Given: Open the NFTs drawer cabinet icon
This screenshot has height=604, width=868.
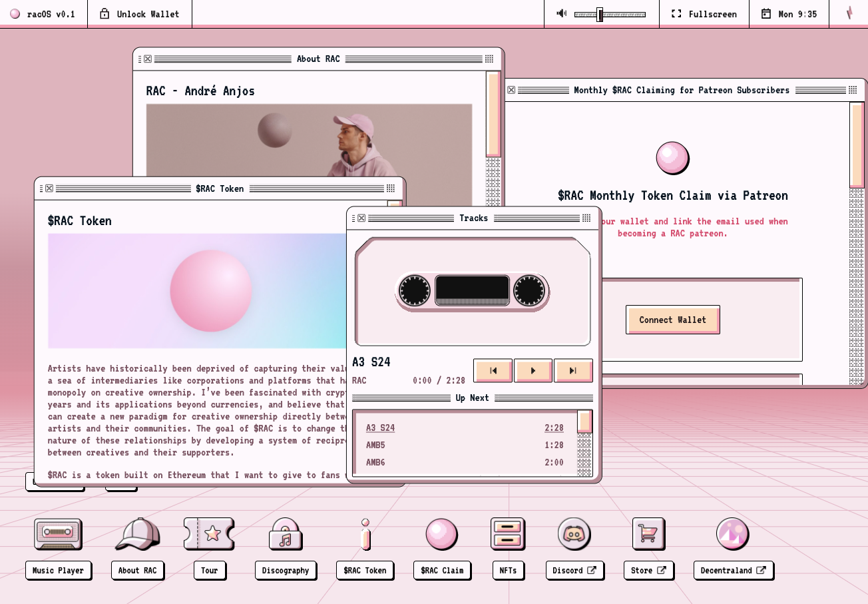Looking at the screenshot, I should tap(508, 534).
